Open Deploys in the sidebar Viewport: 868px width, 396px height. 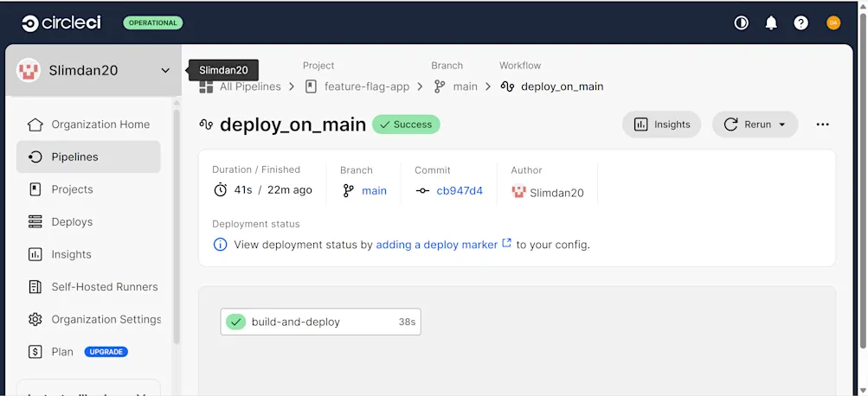tap(88, 222)
